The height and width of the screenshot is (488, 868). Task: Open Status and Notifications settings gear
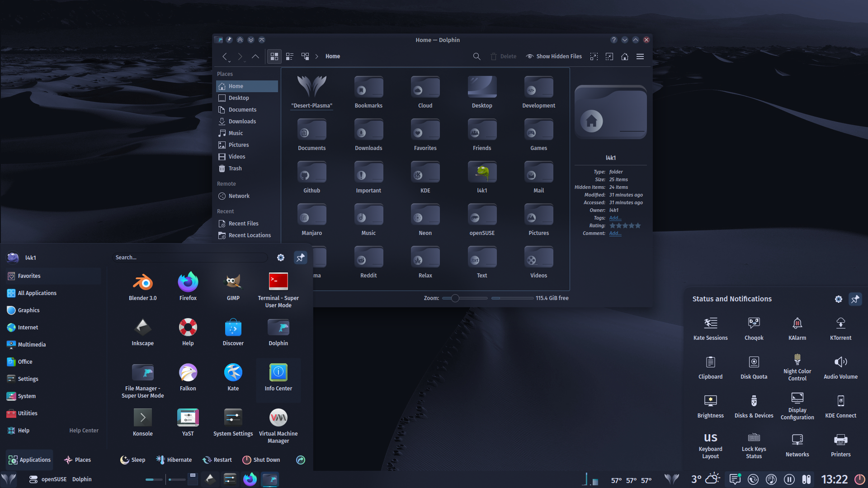[x=839, y=299]
